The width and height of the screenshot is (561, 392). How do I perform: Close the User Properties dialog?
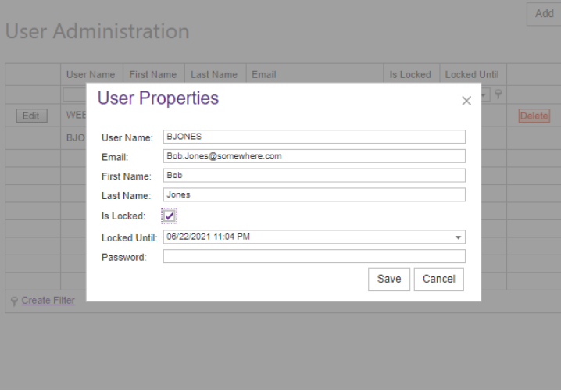pos(466,101)
